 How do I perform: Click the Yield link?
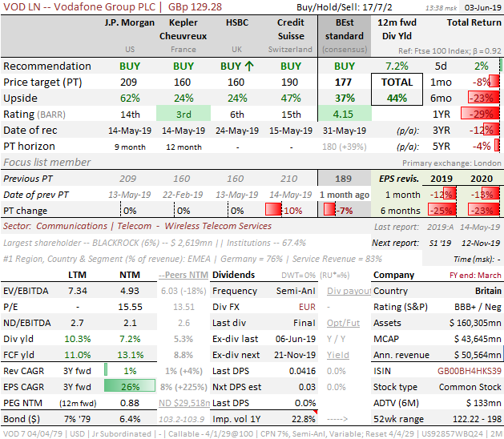[338, 355]
